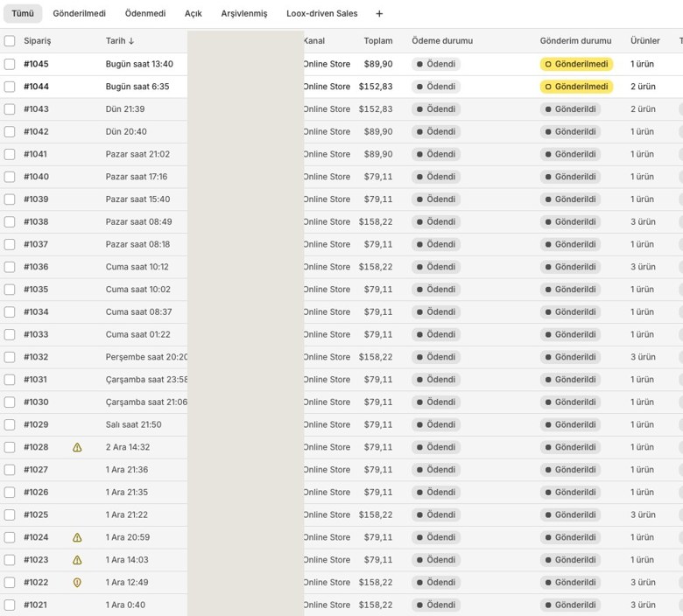Screen dimensions: 683x616
Task: Click date '1 Ara 0:40'
Action: tap(125, 605)
